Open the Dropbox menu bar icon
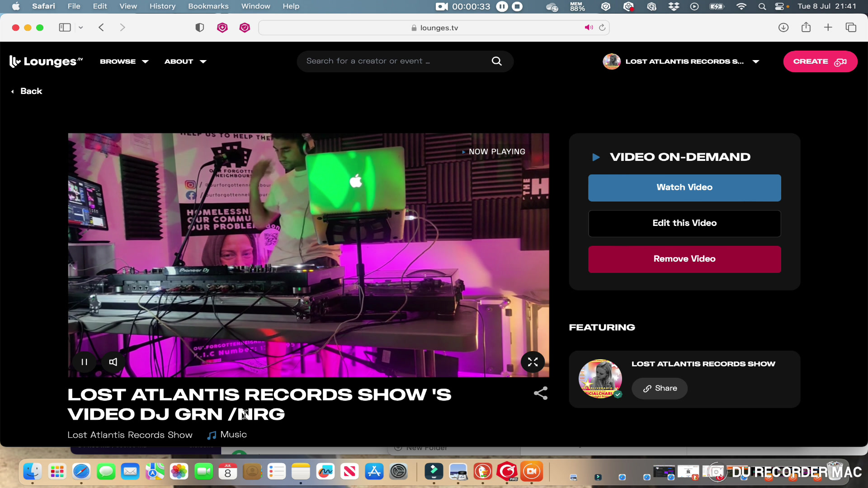Screen dimensions: 868x488 coord(674,6)
